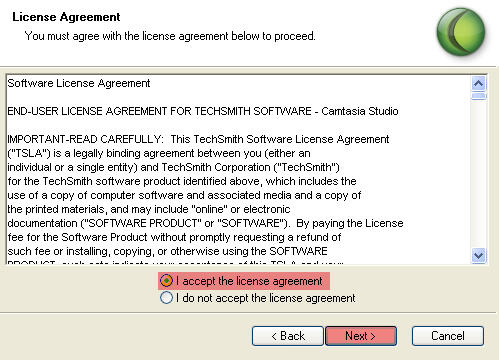Screen dimensions: 499x360
Task: Click the "Software License Agreement" first line
Action: pyautogui.click(x=79, y=83)
